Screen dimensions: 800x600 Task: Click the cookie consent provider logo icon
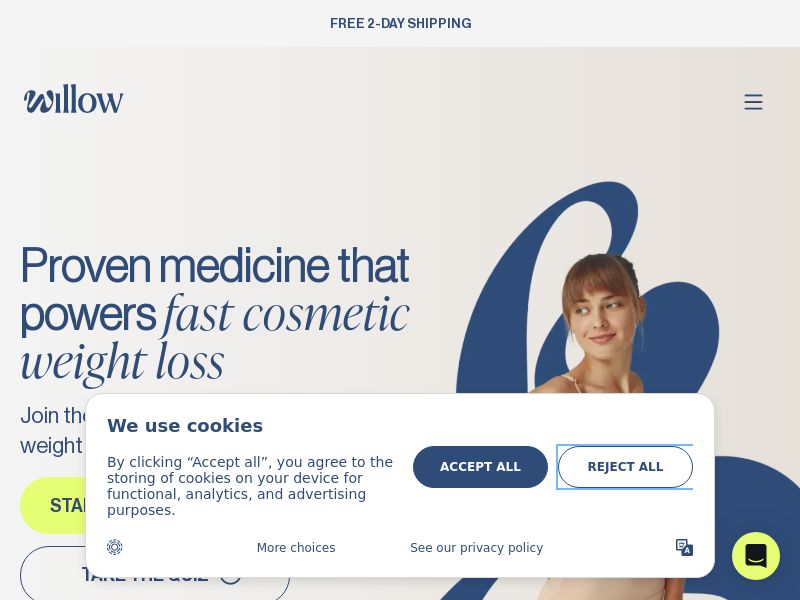click(114, 547)
